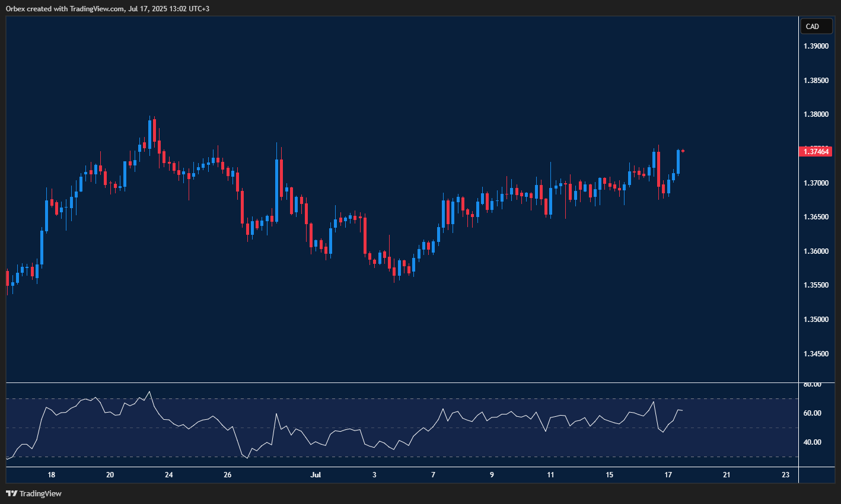This screenshot has width=841, height=504.
Task: Click date 18 on the time axis
Action: pyautogui.click(x=52, y=475)
